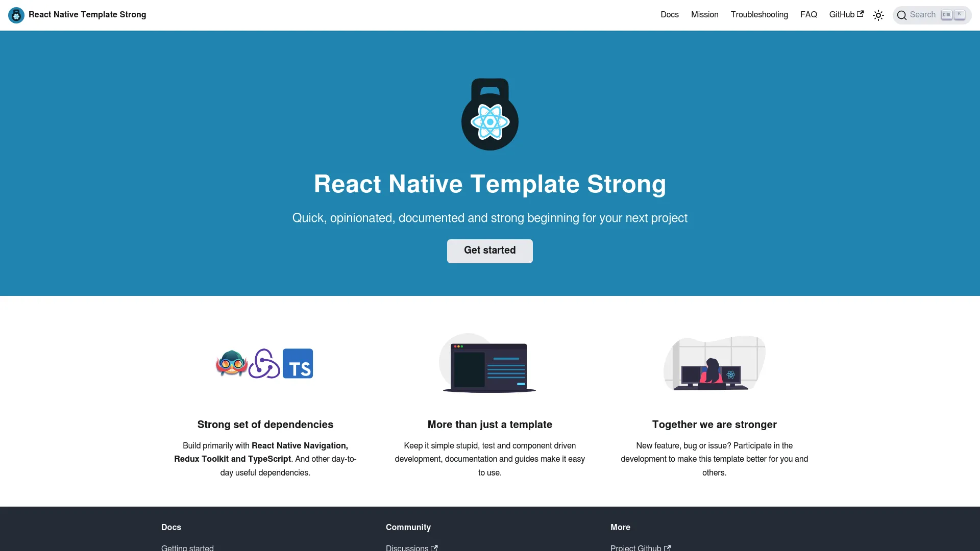
Task: Click the Mission navigation menu item
Action: pos(705,14)
